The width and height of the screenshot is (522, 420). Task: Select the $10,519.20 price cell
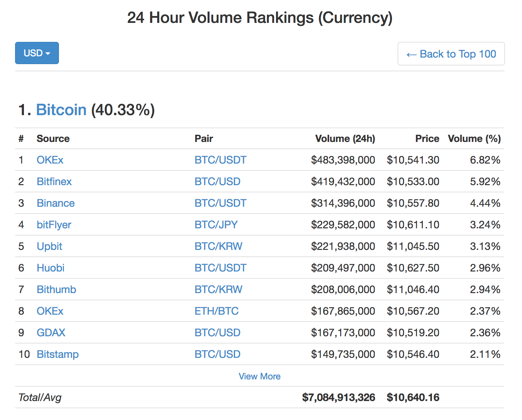point(413,333)
